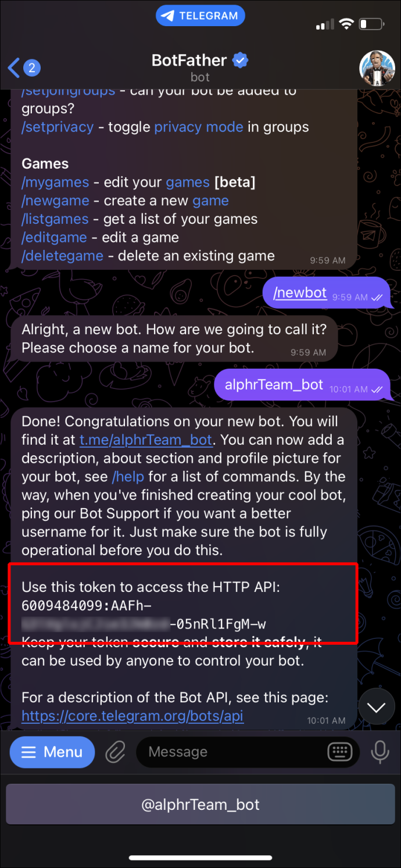Open the core.telegram.org/bots/api link
Viewport: 401px width, 868px height.
(133, 715)
